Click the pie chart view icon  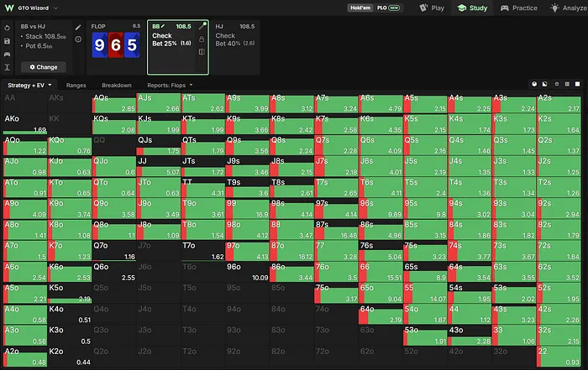pyautogui.click(x=534, y=84)
